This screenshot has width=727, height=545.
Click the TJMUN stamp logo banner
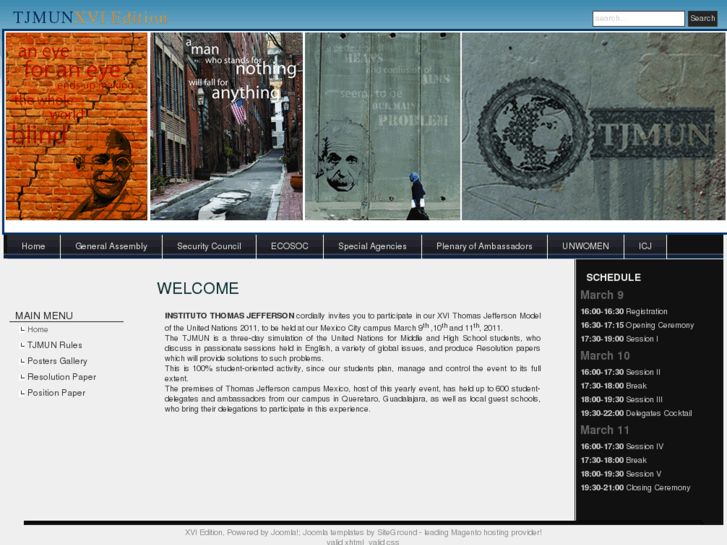coord(593,126)
